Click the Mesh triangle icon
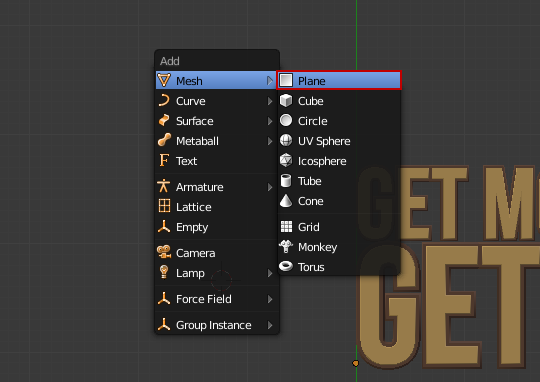This screenshot has width=540, height=382. [x=164, y=80]
